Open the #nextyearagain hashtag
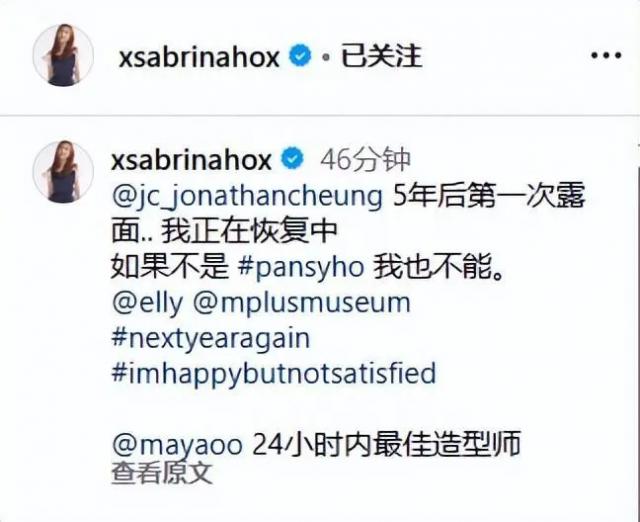The width and height of the screenshot is (640, 522). click(x=211, y=340)
